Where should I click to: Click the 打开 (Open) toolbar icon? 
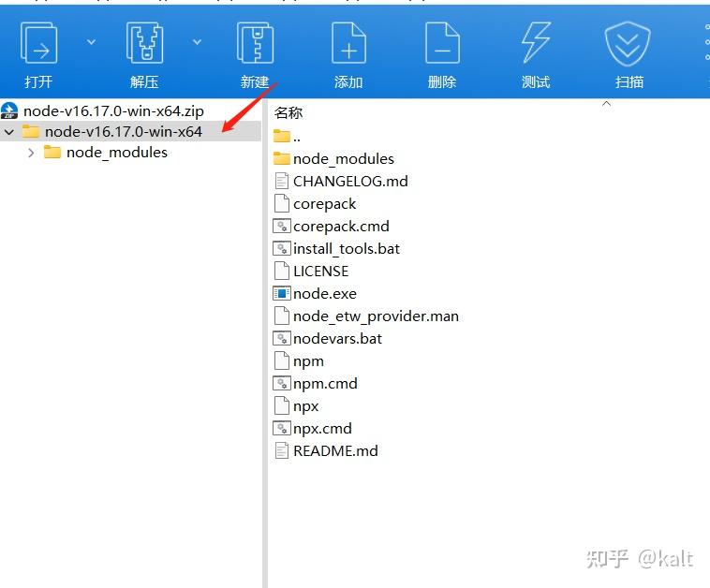coord(38,43)
